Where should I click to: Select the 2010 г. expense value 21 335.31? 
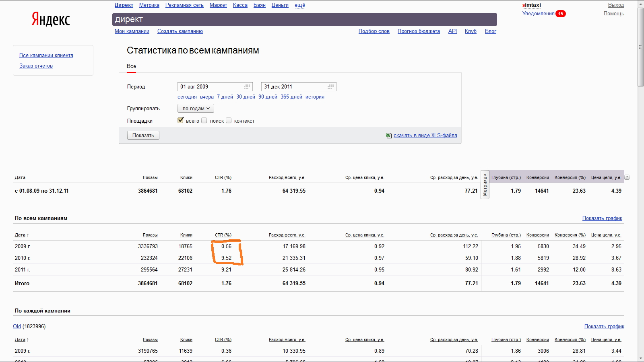pyautogui.click(x=294, y=258)
